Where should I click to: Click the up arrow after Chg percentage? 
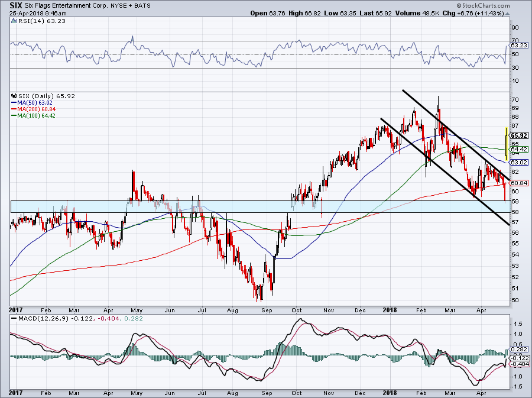tap(508, 14)
